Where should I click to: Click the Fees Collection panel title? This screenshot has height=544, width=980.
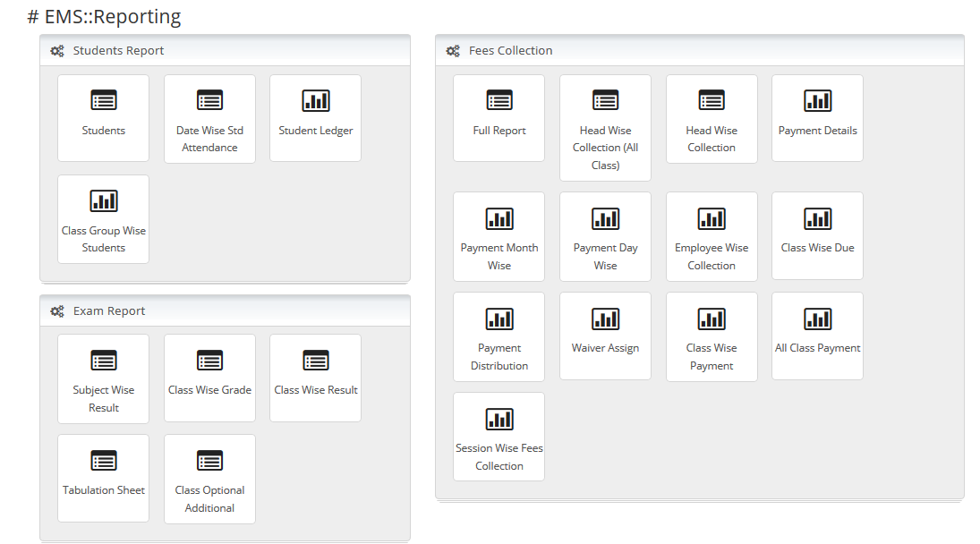click(511, 51)
